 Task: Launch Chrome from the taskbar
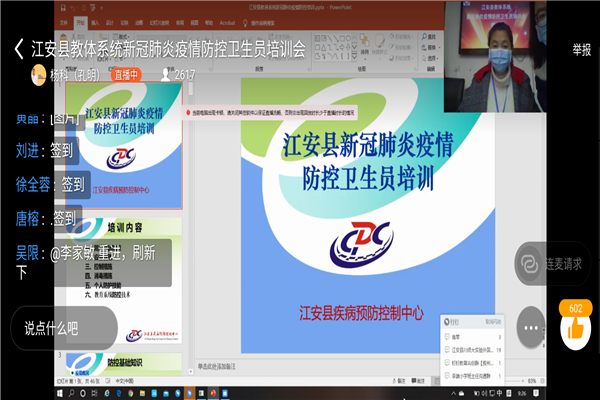coord(130,393)
